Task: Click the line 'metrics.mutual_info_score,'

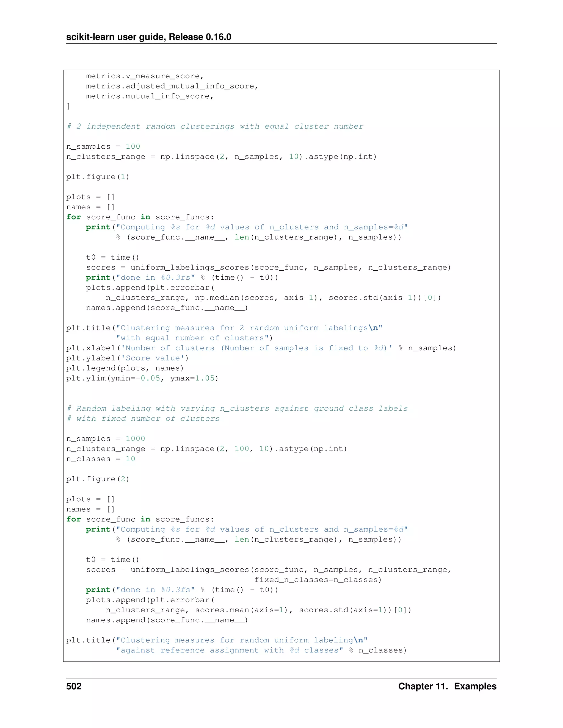Action: [150, 96]
